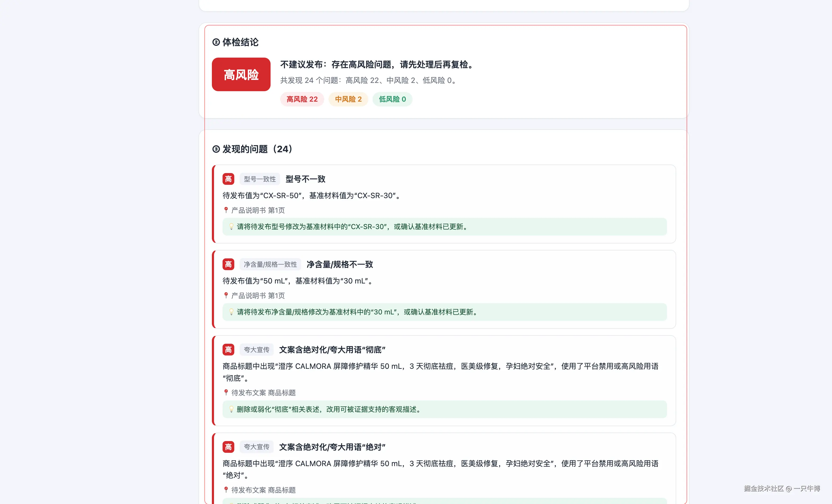Viewport: 832px width, 504px height.
Task: Click the “彻底” issue description paragraph
Action: click(x=441, y=372)
